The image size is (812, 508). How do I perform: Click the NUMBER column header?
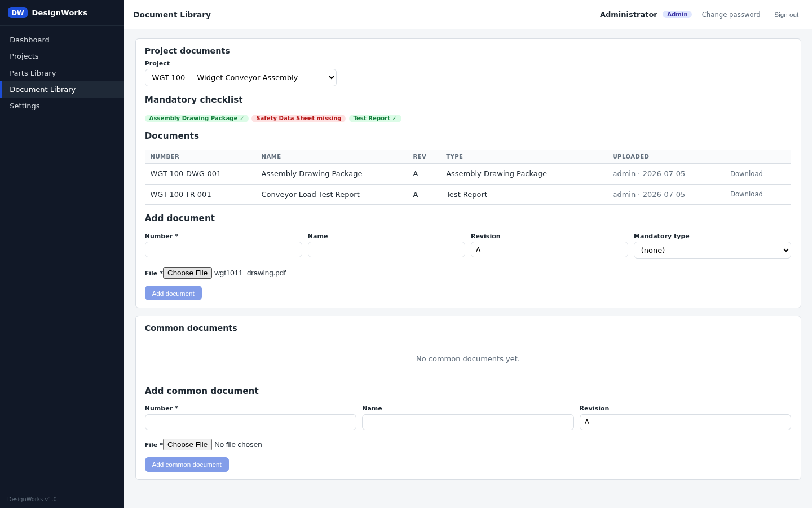click(165, 157)
